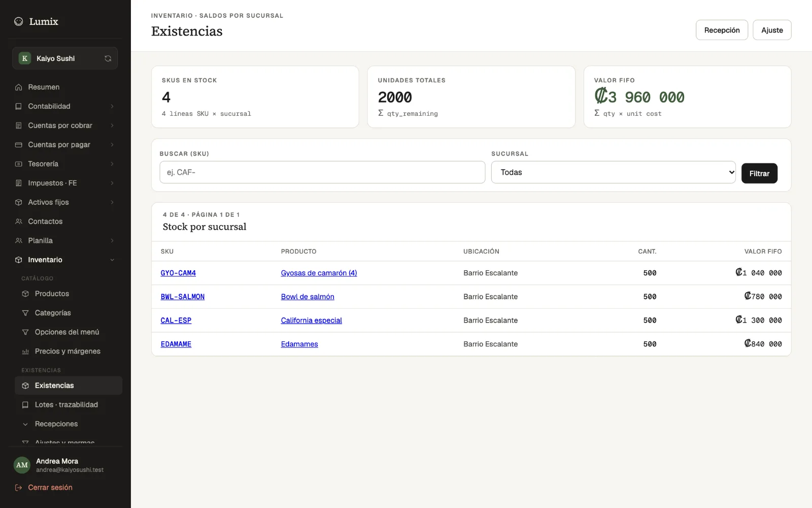This screenshot has height=508, width=812.
Task: Click the ₡1 040 000 value for Gyosas
Action: click(x=759, y=273)
